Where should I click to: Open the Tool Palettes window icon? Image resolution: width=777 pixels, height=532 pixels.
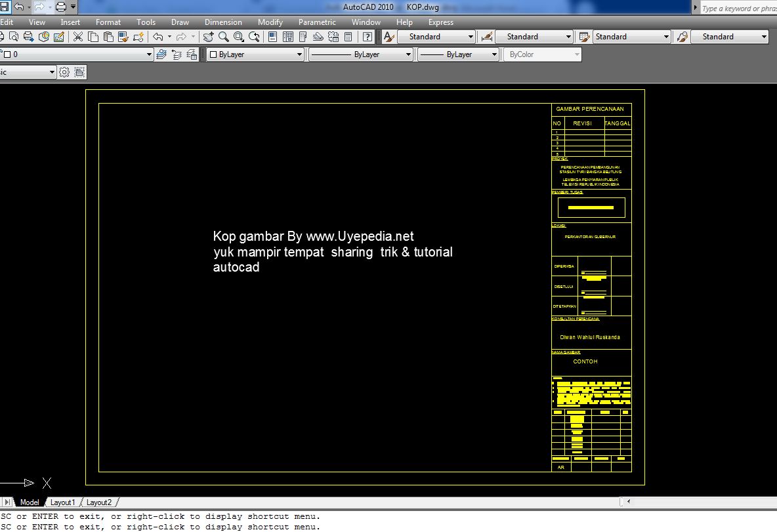(x=303, y=37)
